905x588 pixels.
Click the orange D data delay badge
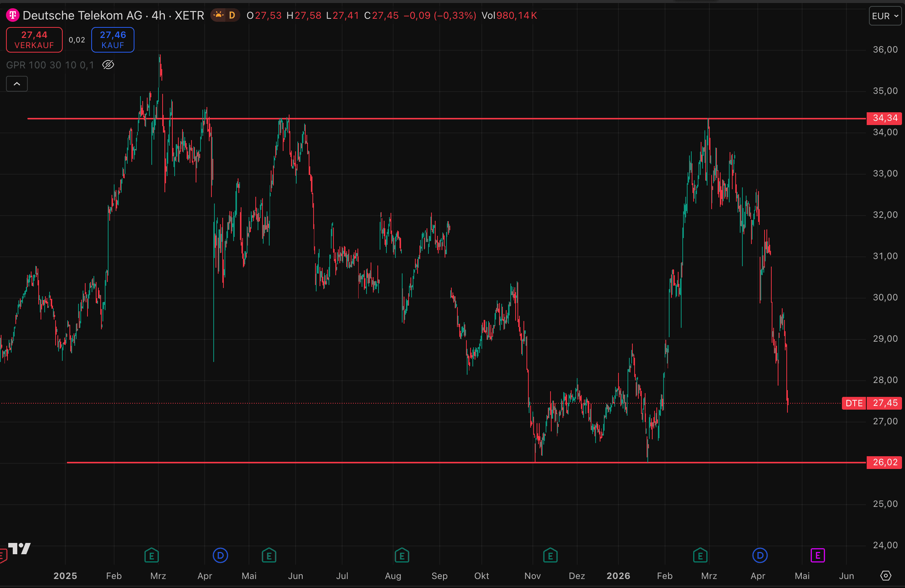[x=232, y=15]
